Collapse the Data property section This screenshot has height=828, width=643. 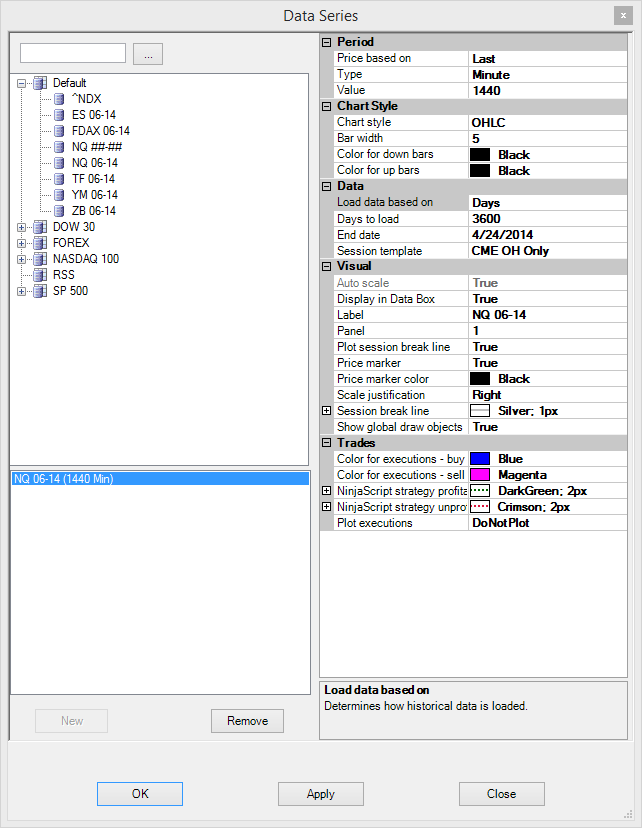click(x=327, y=186)
